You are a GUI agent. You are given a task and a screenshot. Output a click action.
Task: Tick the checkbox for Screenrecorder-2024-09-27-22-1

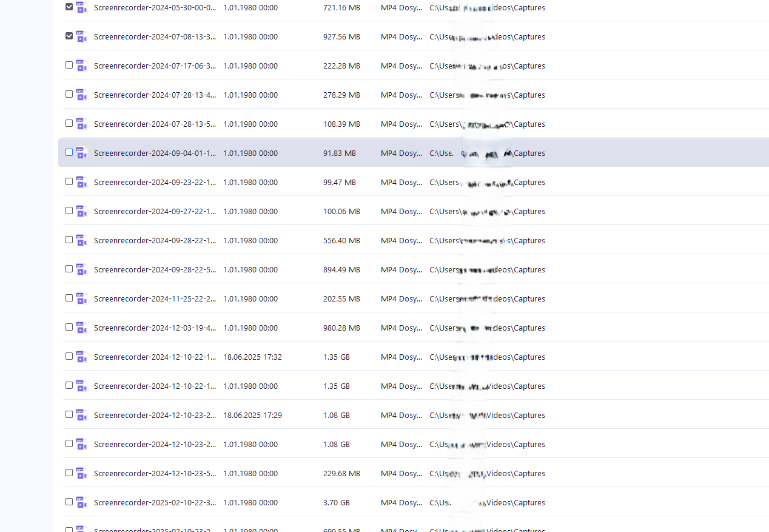click(x=69, y=210)
